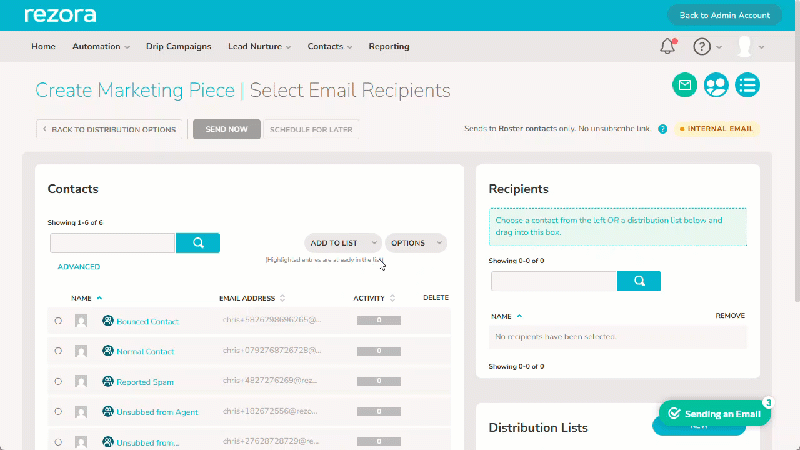Click the list lines circle icon
Screen dimensions: 800x450
(747, 85)
